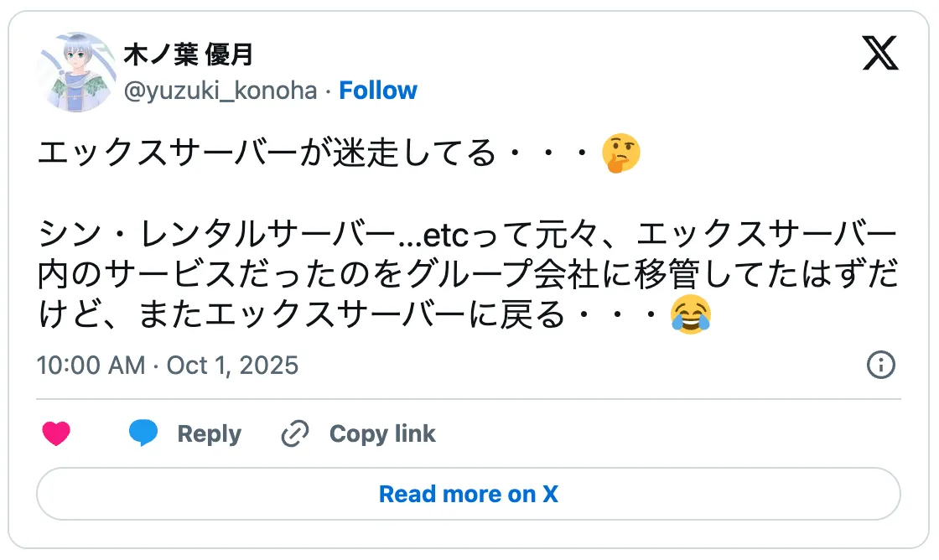Viewport: 939px width, 560px height.
Task: Open the tweet via Read more on X
Action: tap(469, 494)
